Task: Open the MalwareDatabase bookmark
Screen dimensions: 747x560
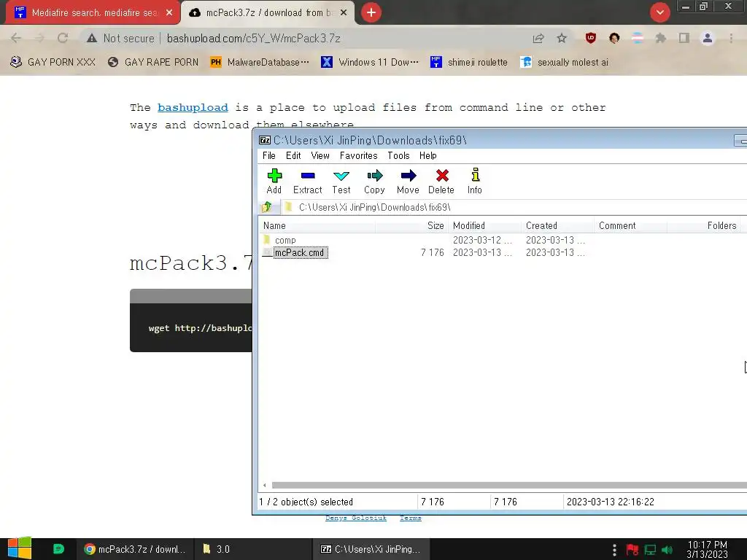Action: point(260,63)
